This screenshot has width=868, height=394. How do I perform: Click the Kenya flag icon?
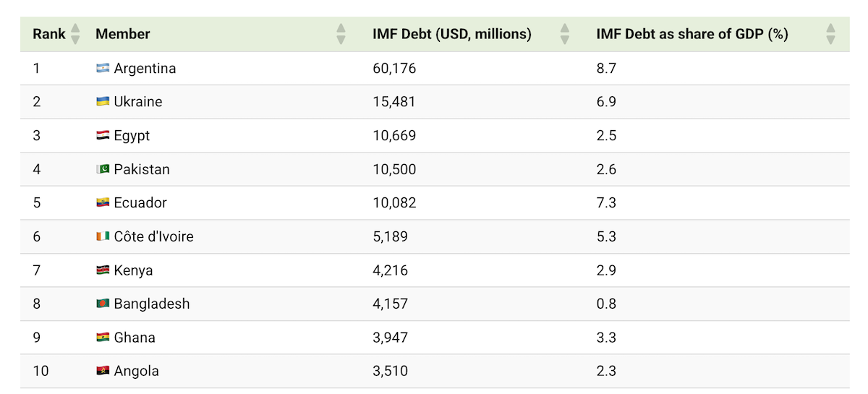coord(103,270)
